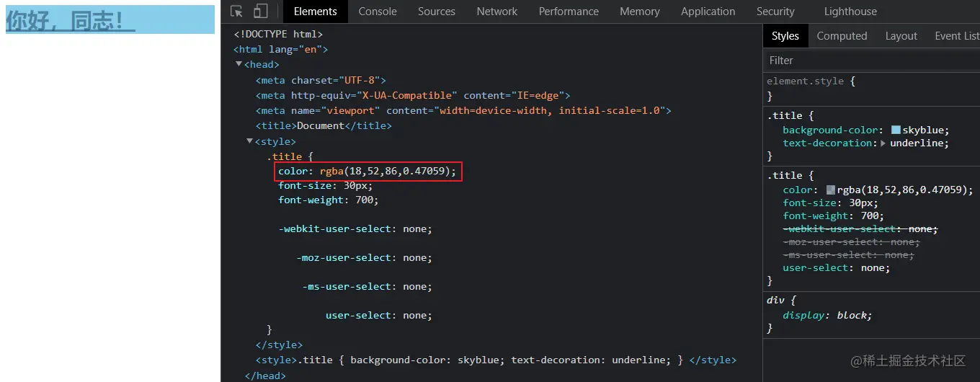The width and height of the screenshot is (980, 382).
Task: Click the div user-agent rule selector
Action: click(777, 301)
